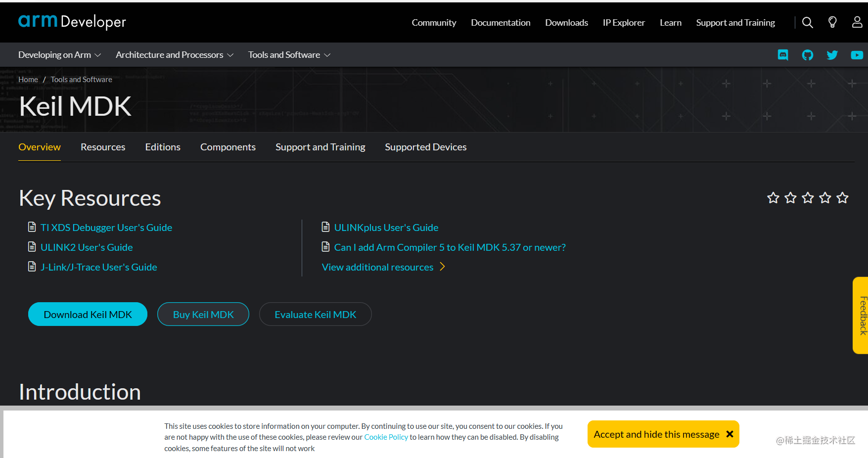This screenshot has width=868, height=458.
Task: Rate with the third star
Action: pos(808,198)
